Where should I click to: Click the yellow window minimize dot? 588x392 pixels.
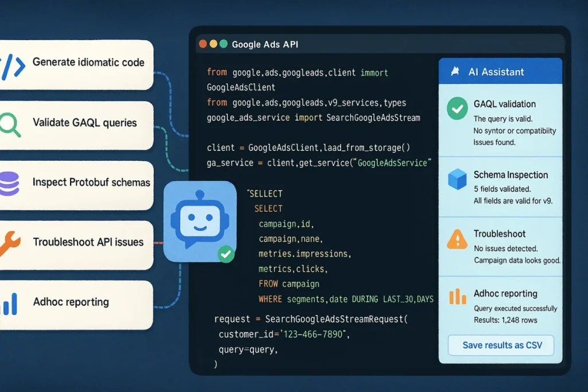[214, 44]
